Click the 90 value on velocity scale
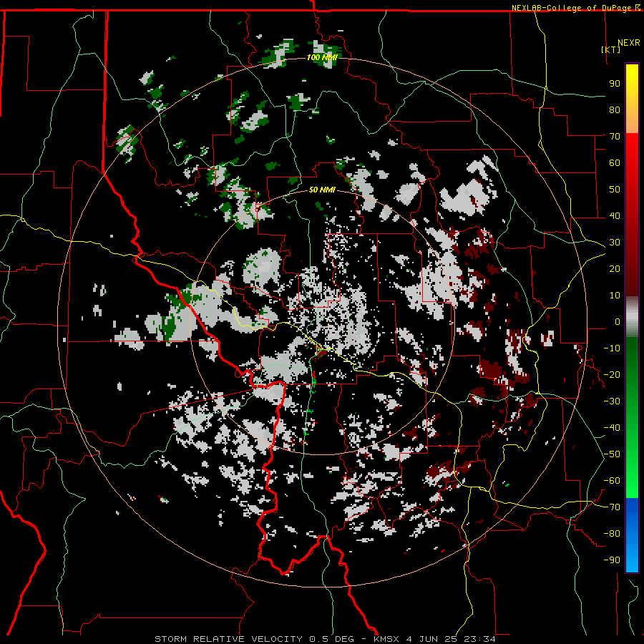 point(615,84)
